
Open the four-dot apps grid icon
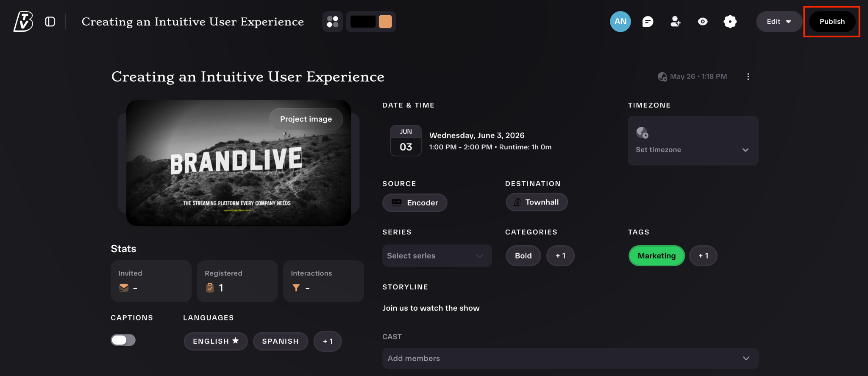(333, 22)
